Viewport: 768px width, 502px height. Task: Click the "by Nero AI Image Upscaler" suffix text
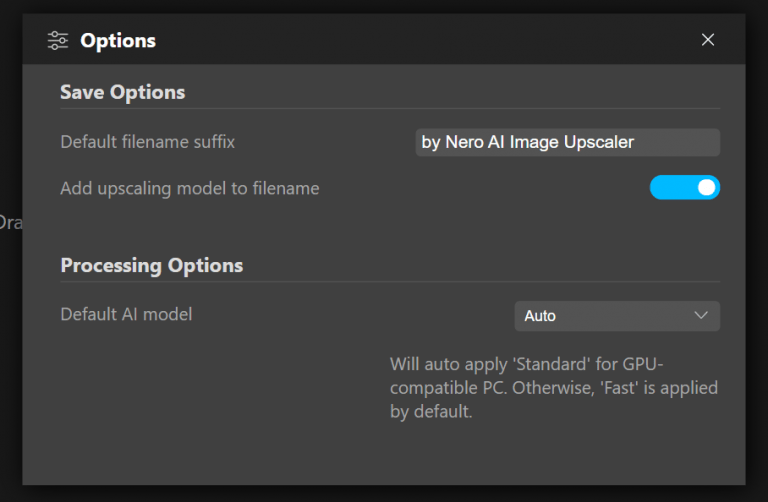tap(528, 142)
